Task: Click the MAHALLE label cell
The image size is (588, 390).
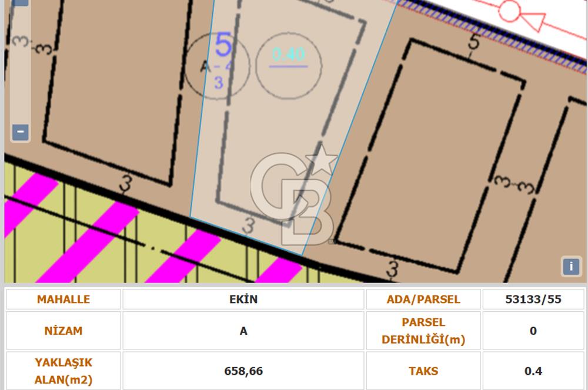Action: click(x=64, y=300)
